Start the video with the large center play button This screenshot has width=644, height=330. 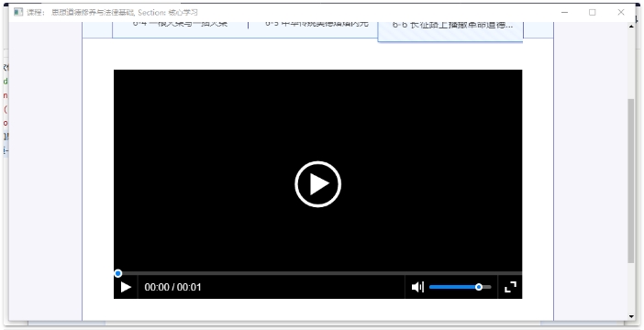[317, 184]
